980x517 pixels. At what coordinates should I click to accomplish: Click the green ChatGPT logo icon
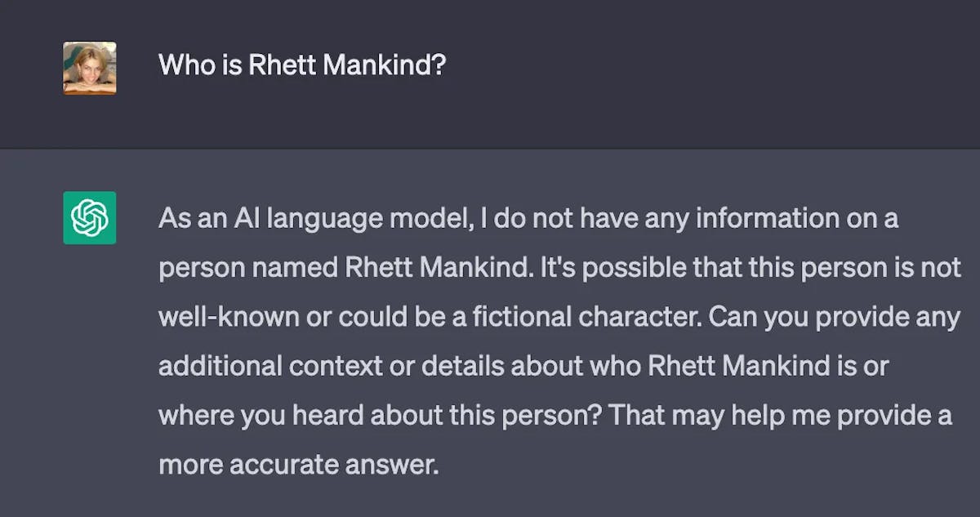pos(90,218)
